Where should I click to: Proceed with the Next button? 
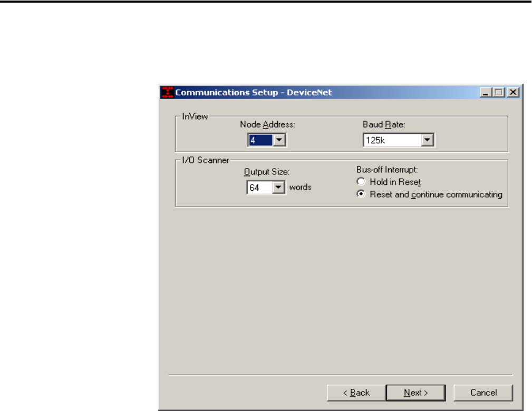416,393
